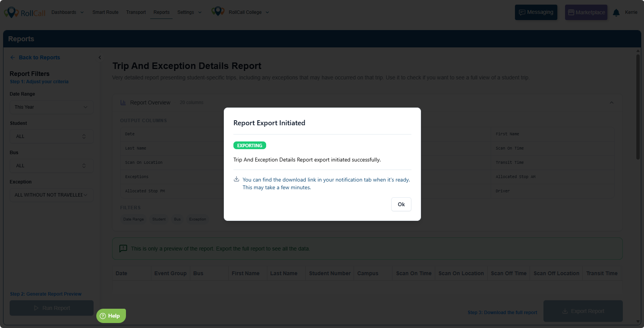Click the notification bell icon
The height and width of the screenshot is (328, 644).
click(x=616, y=13)
